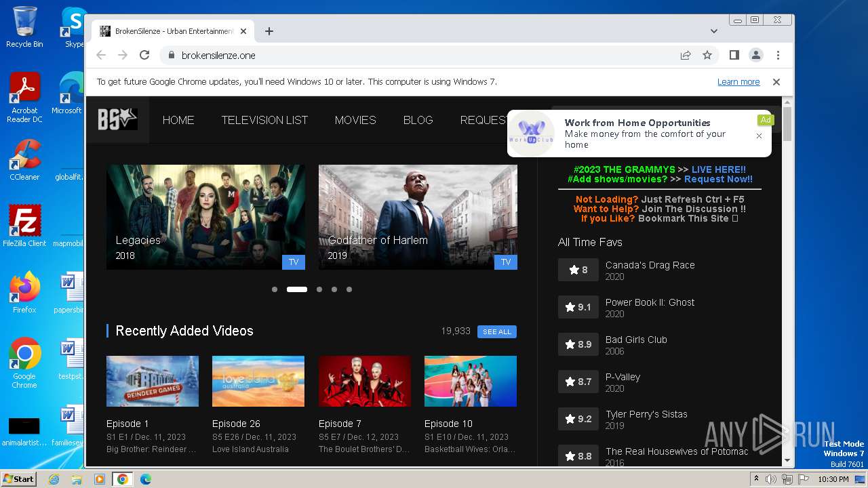
Task: Open Big Brother Reindeer Games thumbnail
Action: [x=153, y=381]
